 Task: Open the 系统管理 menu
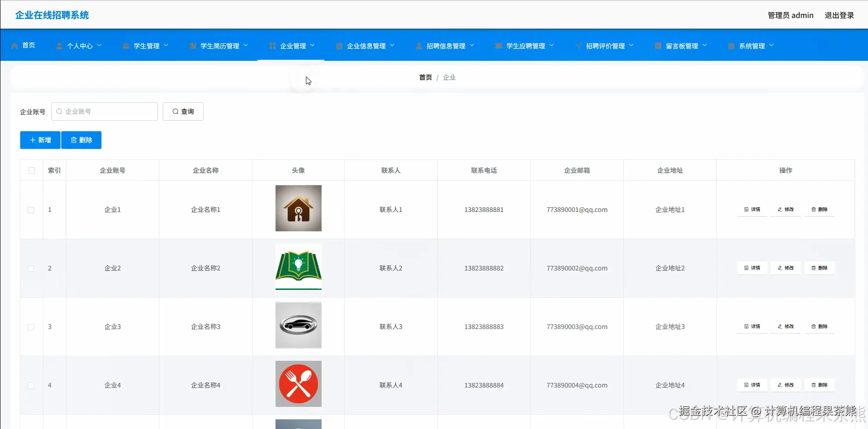coord(751,46)
